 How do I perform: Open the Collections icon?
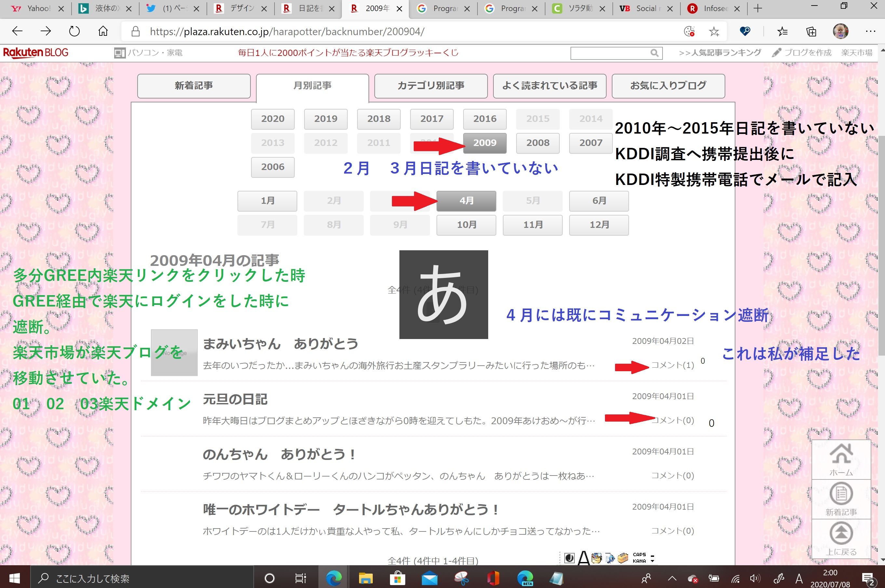click(811, 32)
